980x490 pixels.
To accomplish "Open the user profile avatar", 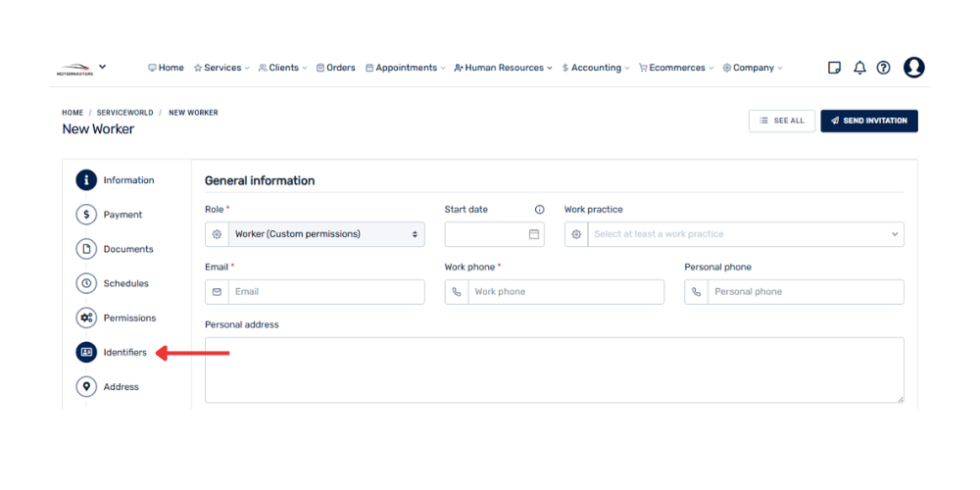I will point(913,68).
